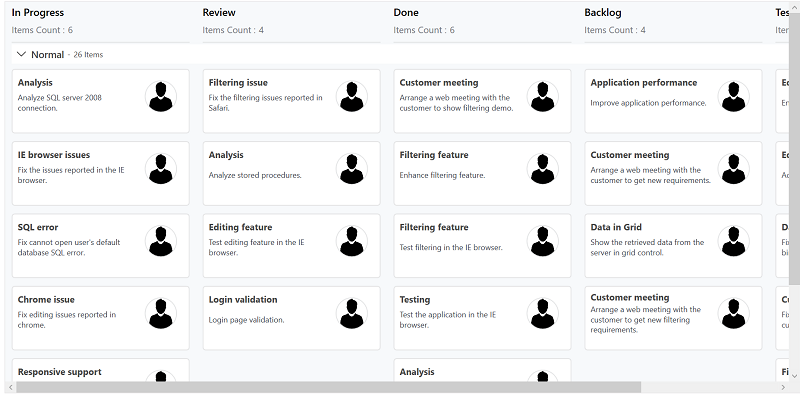The height and width of the screenshot is (406, 800).
Task: Click 'Test editing feature in the IE browser.'
Action: pyautogui.click(x=256, y=247)
